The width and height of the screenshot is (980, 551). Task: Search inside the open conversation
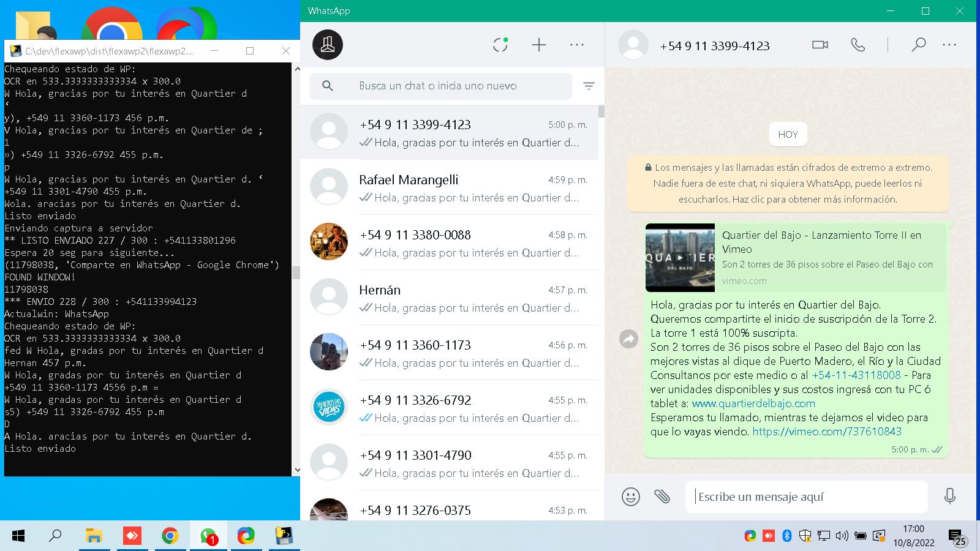pyautogui.click(x=918, y=45)
